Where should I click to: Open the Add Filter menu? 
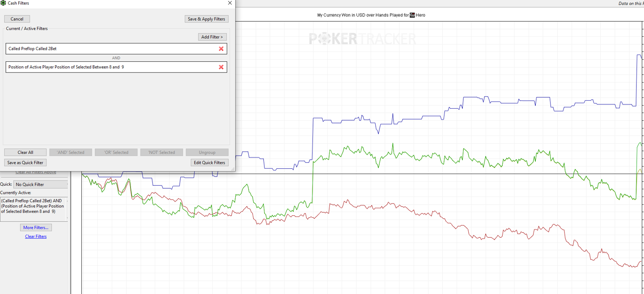pyautogui.click(x=212, y=37)
